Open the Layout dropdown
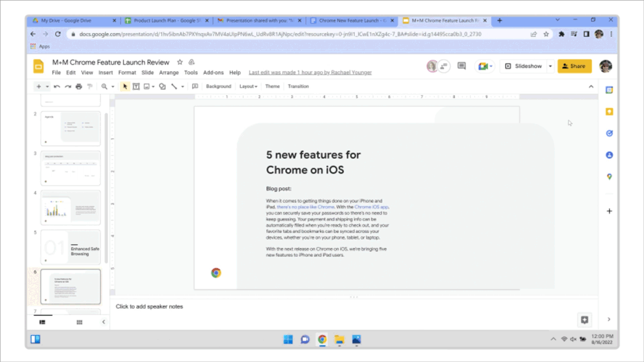 (x=248, y=86)
